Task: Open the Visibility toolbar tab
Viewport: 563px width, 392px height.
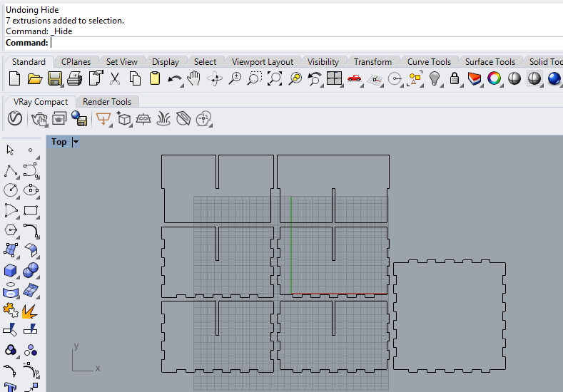Action: pyautogui.click(x=323, y=62)
